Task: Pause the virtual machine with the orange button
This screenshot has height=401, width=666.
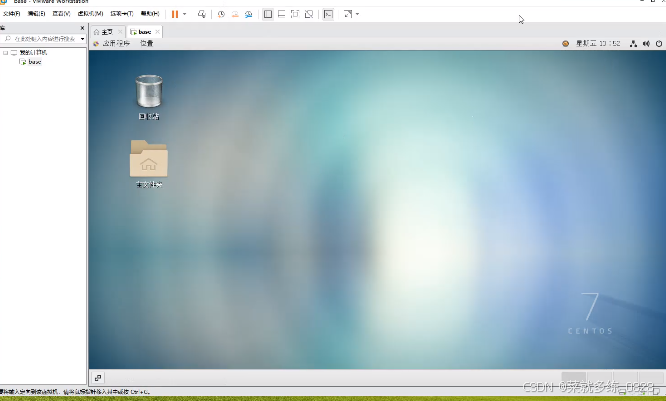Action: pos(175,14)
